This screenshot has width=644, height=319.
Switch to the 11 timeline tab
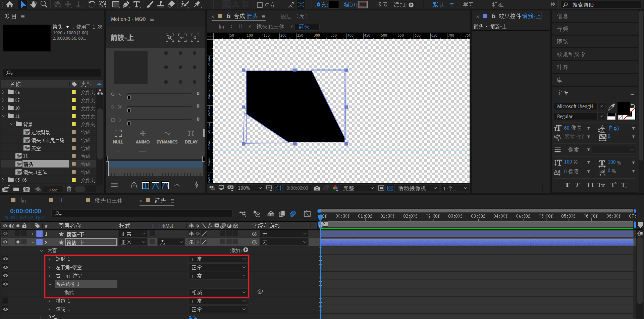click(60, 200)
